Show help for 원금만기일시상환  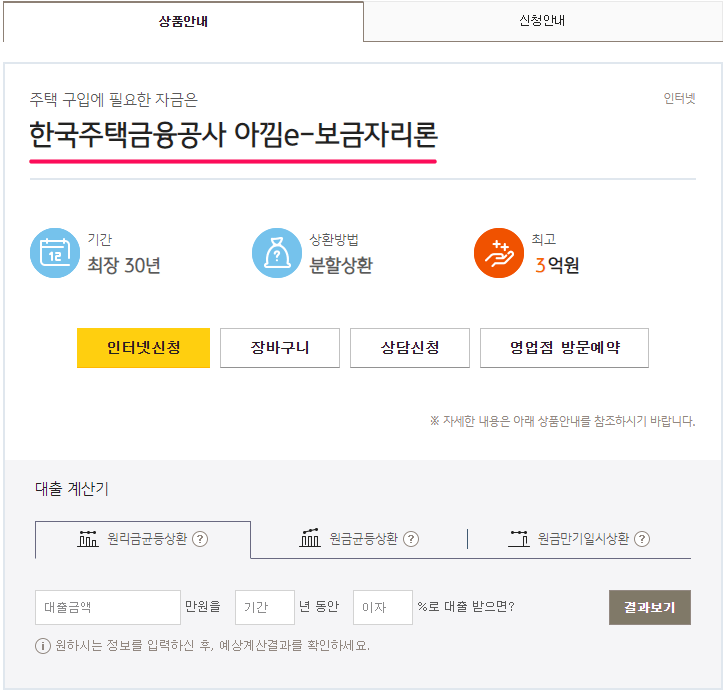click(642, 539)
